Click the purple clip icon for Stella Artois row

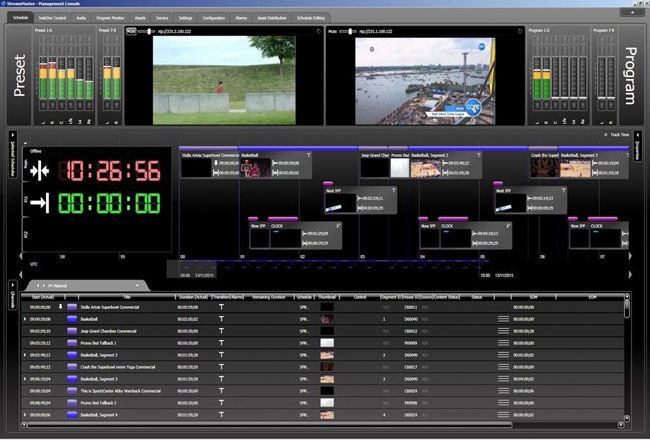tap(72, 306)
